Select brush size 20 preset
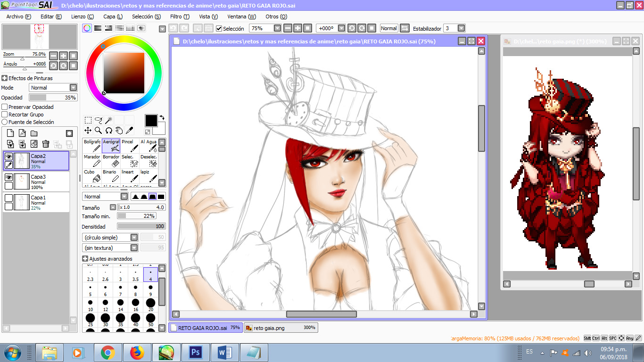 click(150, 304)
